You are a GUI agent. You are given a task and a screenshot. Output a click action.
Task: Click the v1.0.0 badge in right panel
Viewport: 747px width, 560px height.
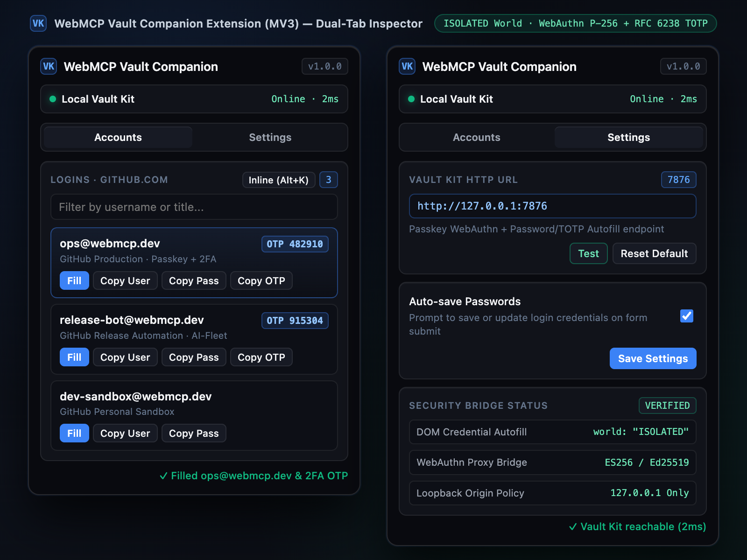click(684, 66)
